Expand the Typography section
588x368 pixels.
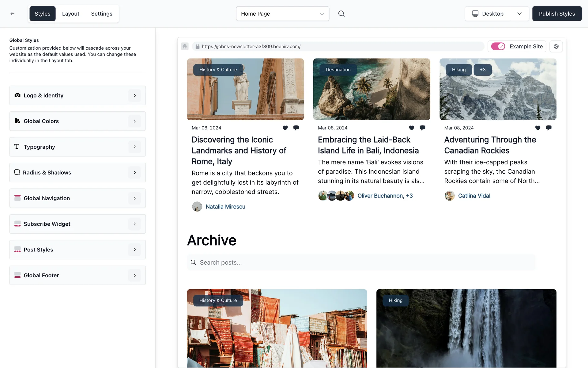pos(77,147)
